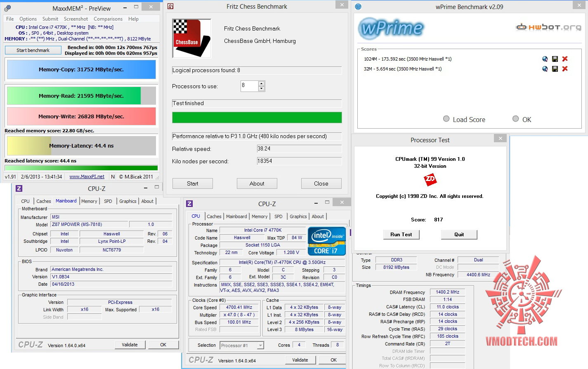Image resolution: width=588 pixels, height=369 pixels.
Task: Open the Processor #1 selection dropdown
Action: 260,345
